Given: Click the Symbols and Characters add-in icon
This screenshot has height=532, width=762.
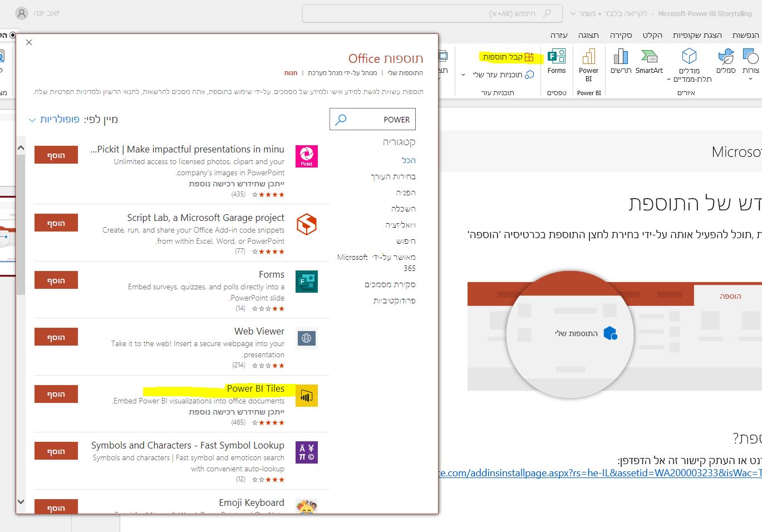Looking at the screenshot, I should (x=307, y=452).
